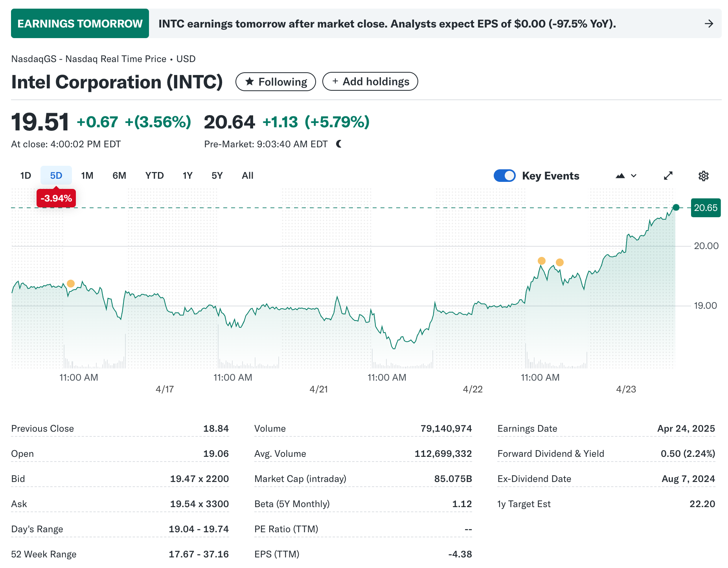Click the PE Ratio (TTM) label
The image size is (728, 568).
(x=286, y=529)
